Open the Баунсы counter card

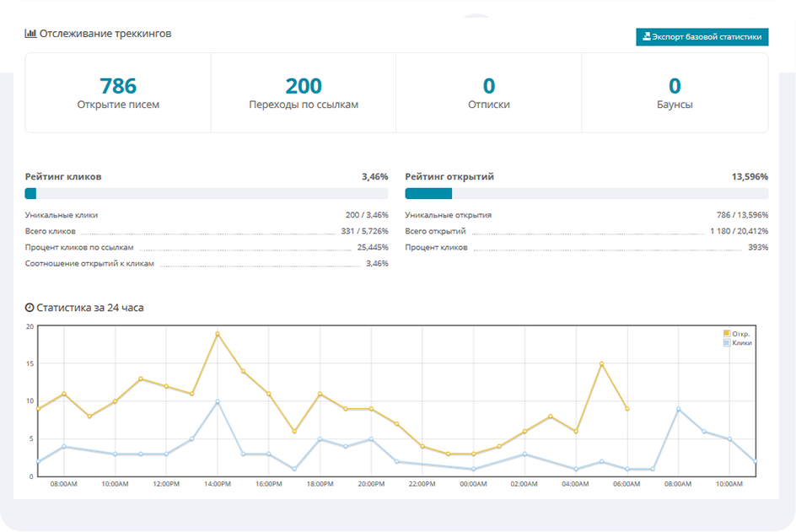tap(675, 93)
